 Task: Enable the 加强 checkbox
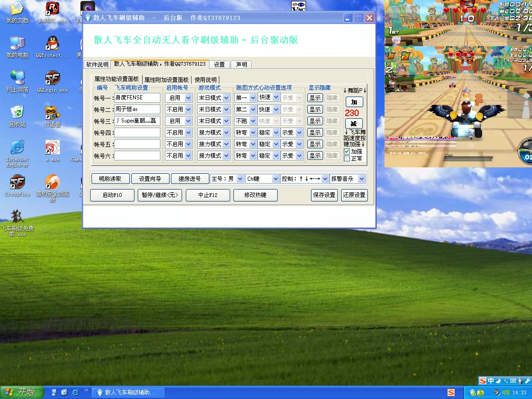coord(347,152)
